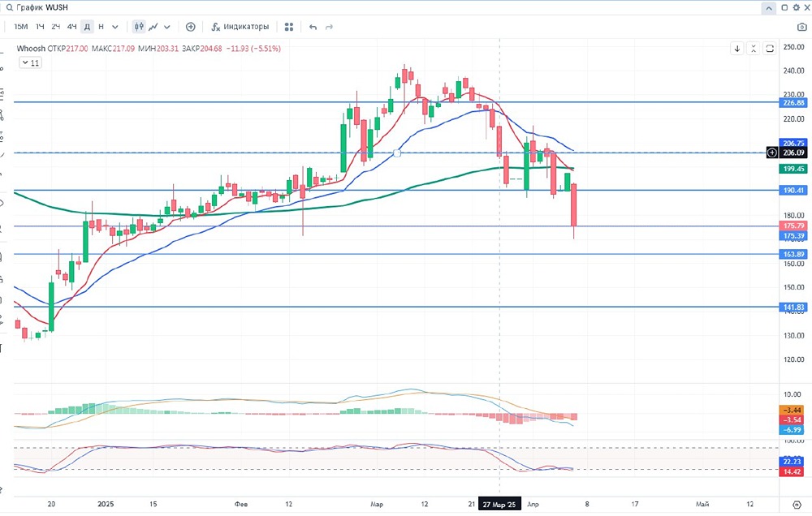This screenshot has width=812, height=516.
Task: Click the 206.75 moving average price label
Action: pos(793,144)
